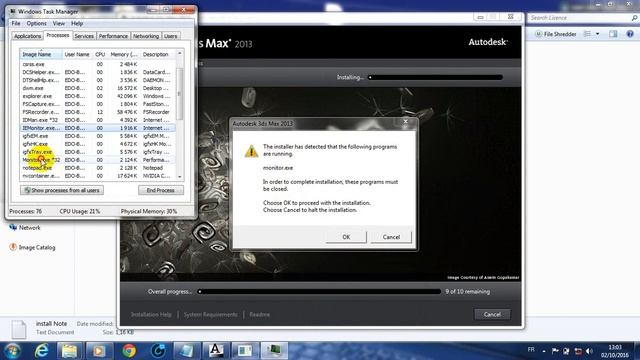Select the FSCapture.exe process row
The width and height of the screenshot is (640, 360).
98,104
